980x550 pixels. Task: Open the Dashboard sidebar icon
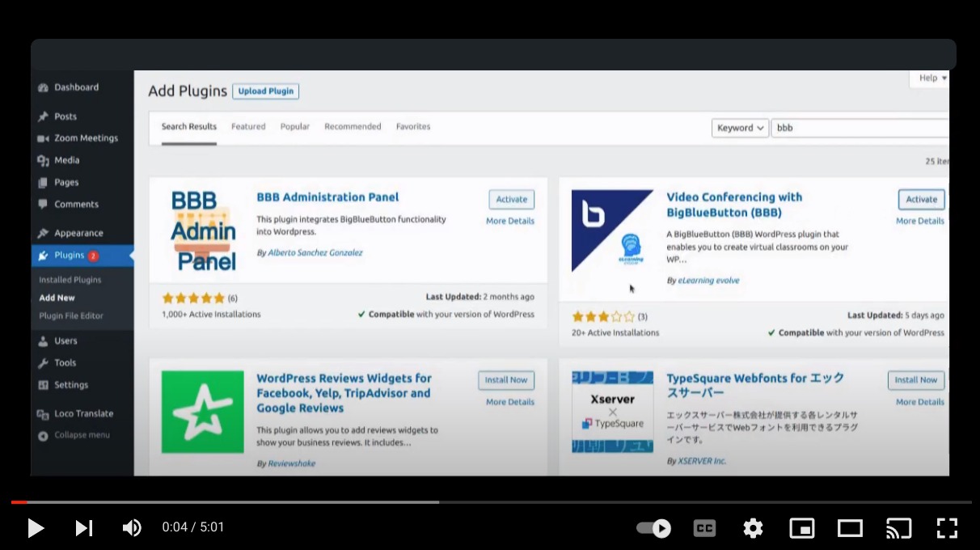(44, 87)
